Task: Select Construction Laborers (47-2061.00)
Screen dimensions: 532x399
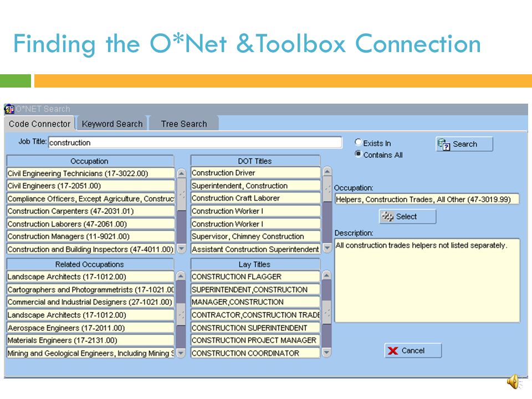Action: click(90, 224)
